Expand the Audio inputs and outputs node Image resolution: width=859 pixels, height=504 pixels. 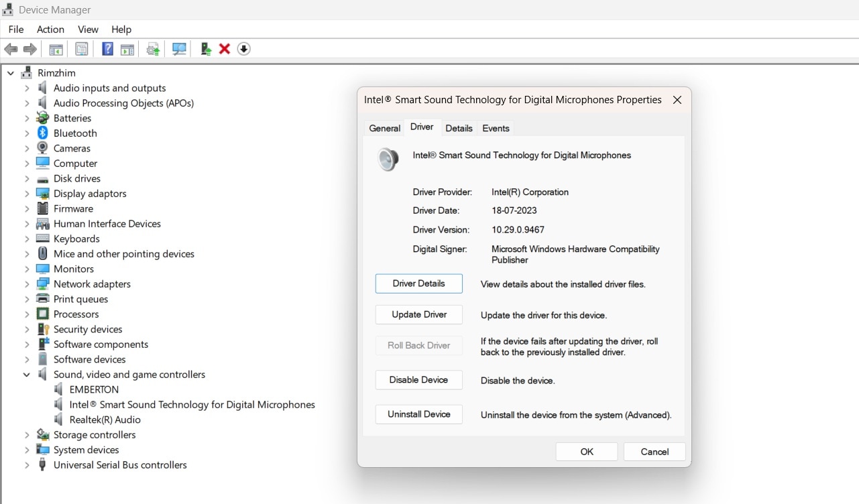pos(27,88)
